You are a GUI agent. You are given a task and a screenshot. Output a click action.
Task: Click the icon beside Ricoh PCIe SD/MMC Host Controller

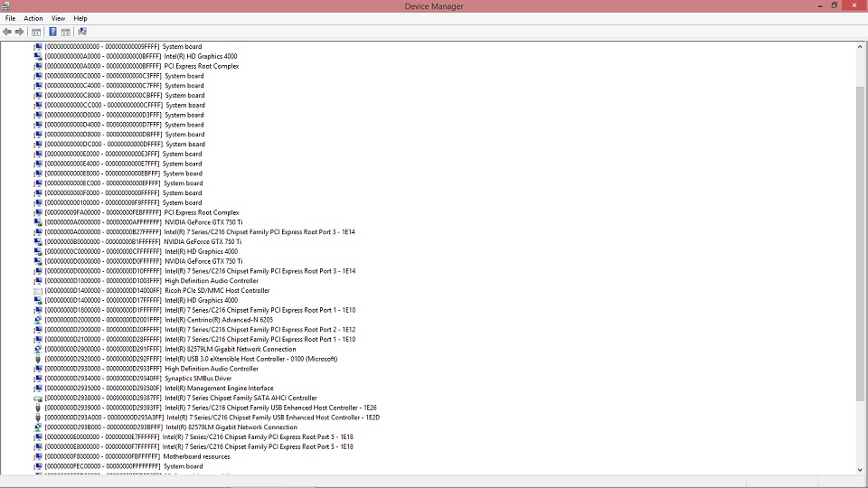(38, 290)
